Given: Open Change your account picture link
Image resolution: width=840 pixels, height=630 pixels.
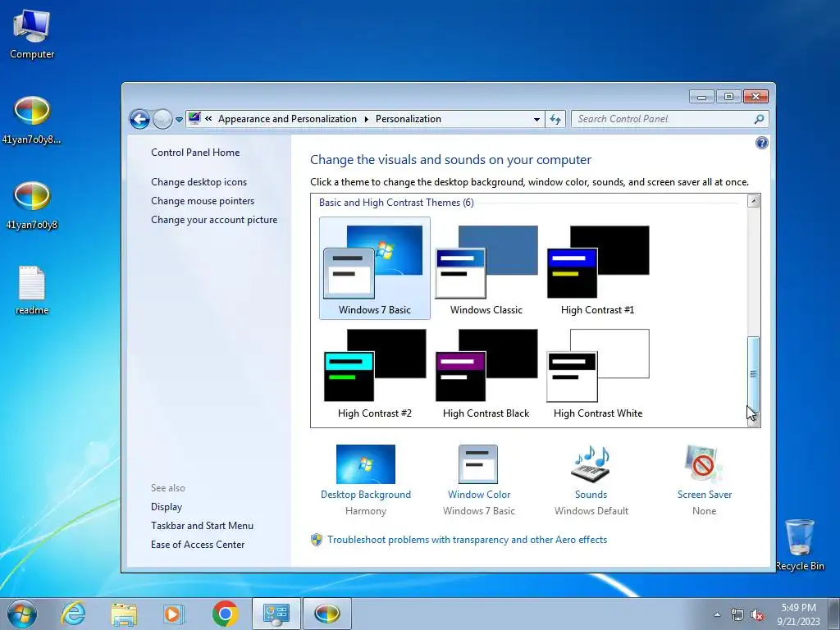Looking at the screenshot, I should click(214, 220).
